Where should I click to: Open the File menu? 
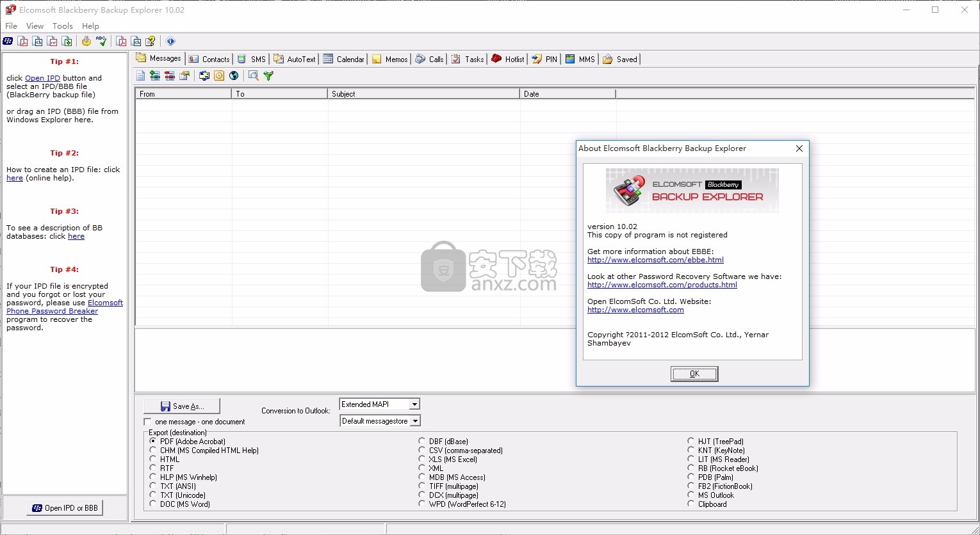pyautogui.click(x=11, y=26)
